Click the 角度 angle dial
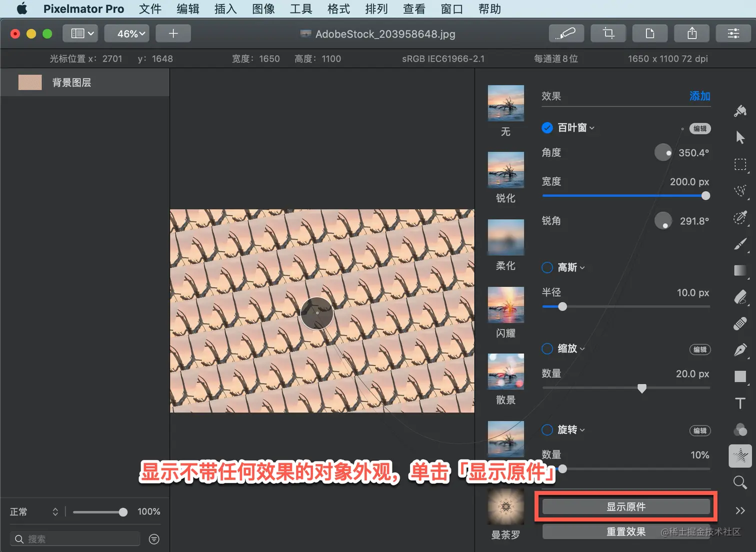This screenshot has width=756, height=552. [x=663, y=152]
